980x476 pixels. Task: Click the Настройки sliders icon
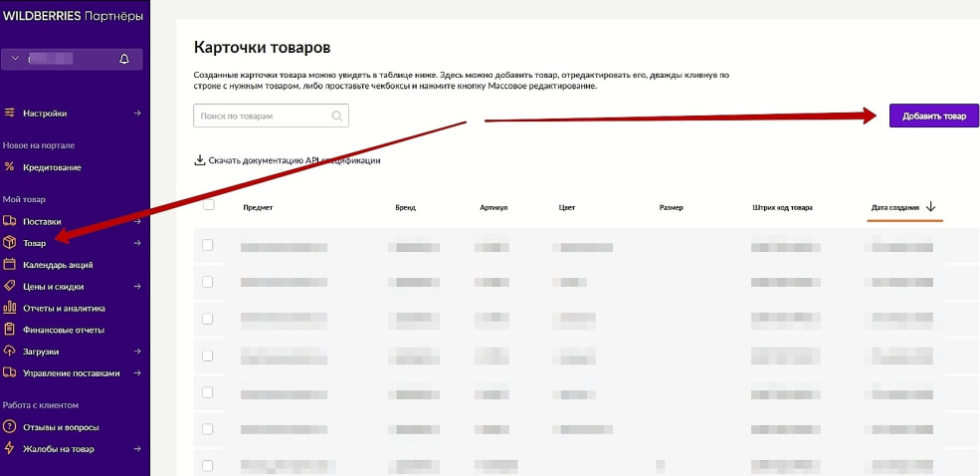coord(10,114)
